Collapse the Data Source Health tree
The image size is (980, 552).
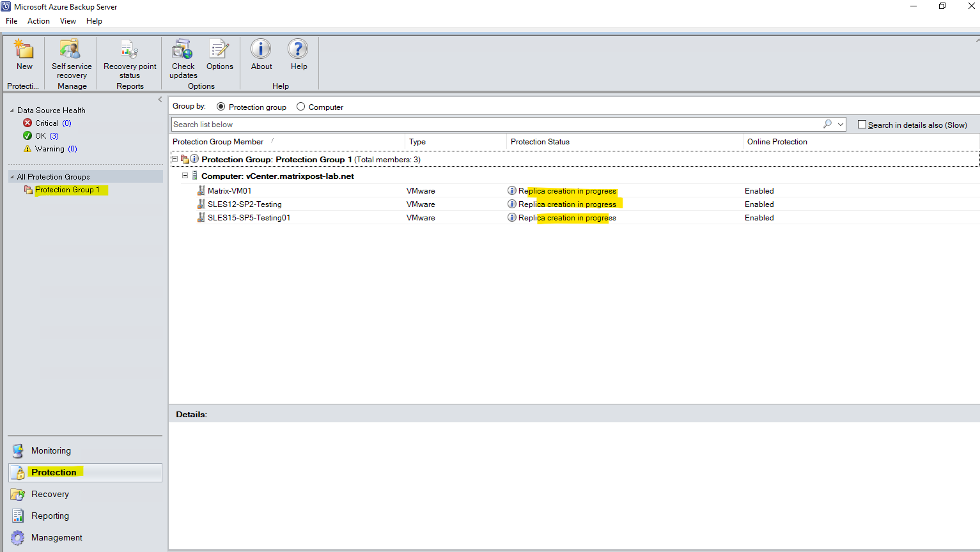click(x=12, y=110)
